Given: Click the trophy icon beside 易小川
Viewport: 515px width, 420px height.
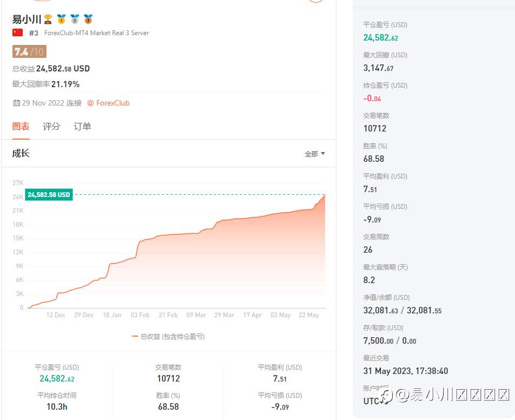Looking at the screenshot, I should (x=48, y=19).
